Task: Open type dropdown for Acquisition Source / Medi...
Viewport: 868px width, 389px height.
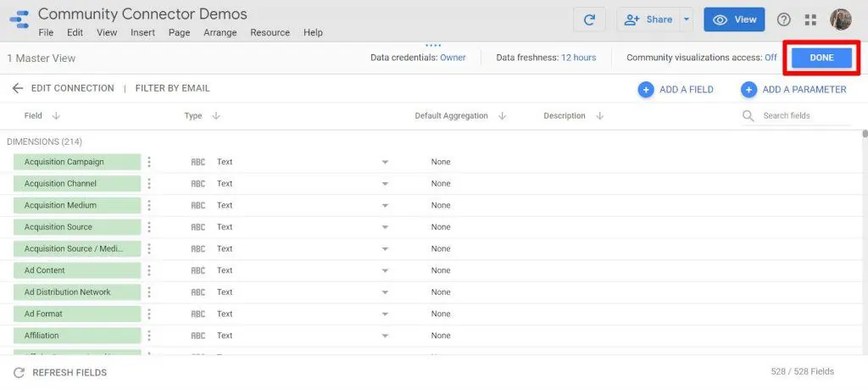Action: [x=385, y=249]
